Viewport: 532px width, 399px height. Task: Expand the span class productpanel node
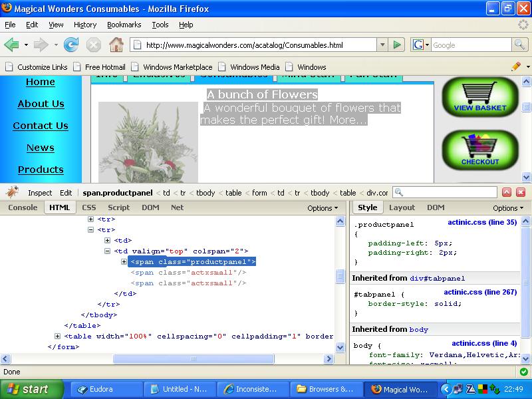tap(124, 262)
